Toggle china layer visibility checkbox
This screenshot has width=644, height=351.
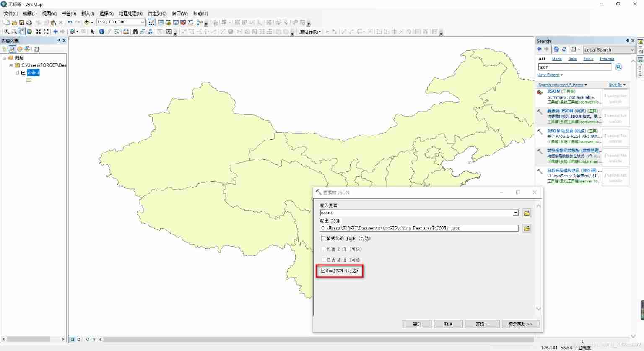pos(23,73)
